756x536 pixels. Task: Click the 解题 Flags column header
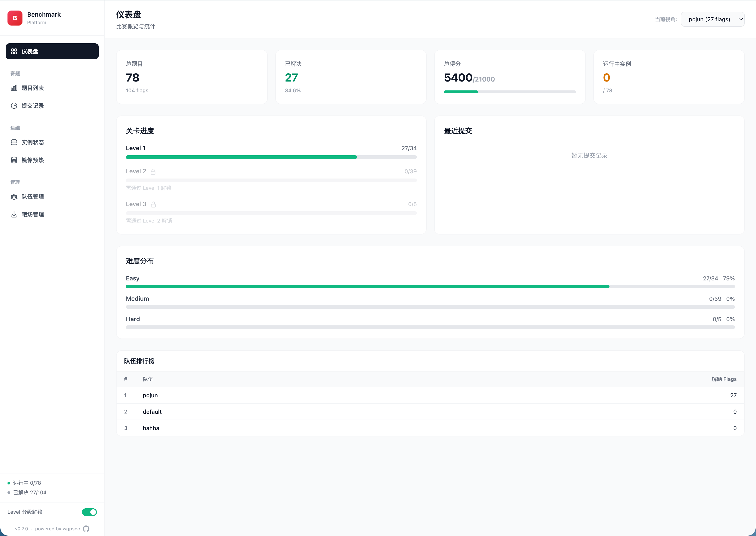click(x=724, y=379)
